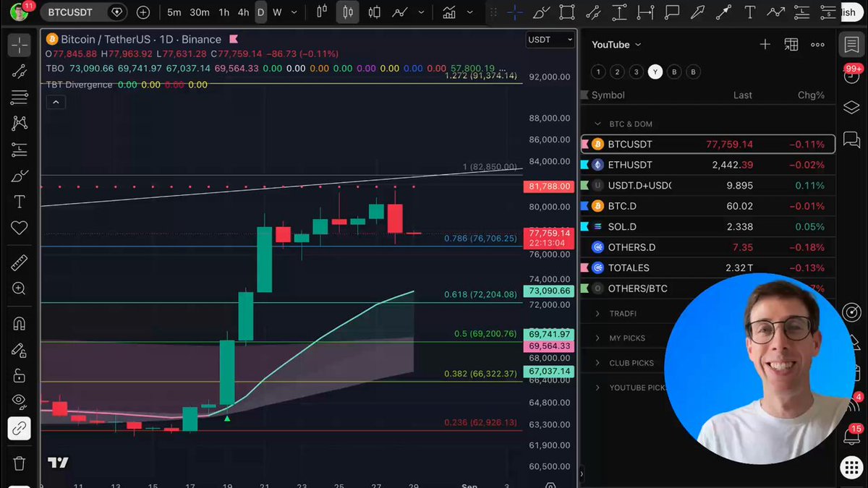Remove drawings with the trash icon
Viewport: 868px width, 488px height.
point(20,463)
